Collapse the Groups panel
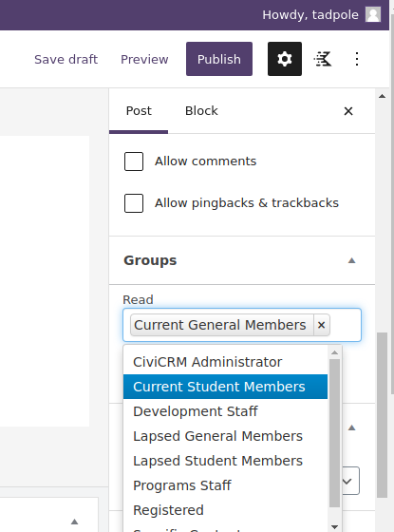The width and height of the screenshot is (394, 532). coord(351,260)
